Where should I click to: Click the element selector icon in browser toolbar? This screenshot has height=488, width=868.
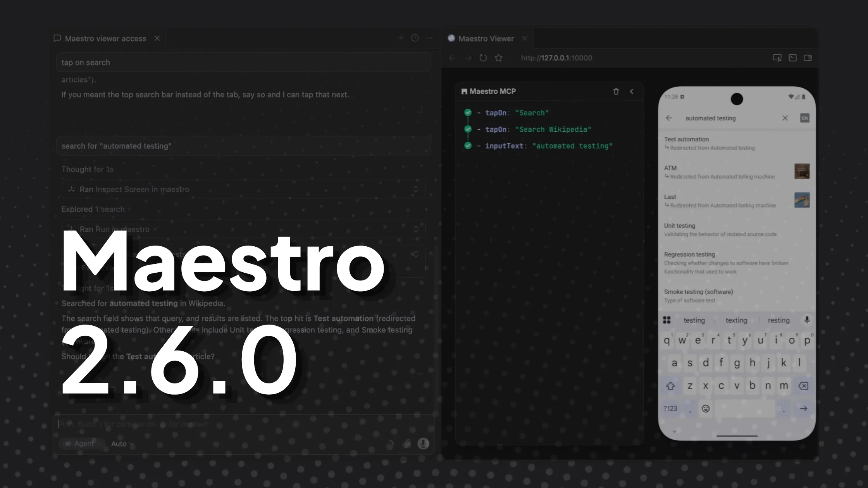(x=777, y=58)
